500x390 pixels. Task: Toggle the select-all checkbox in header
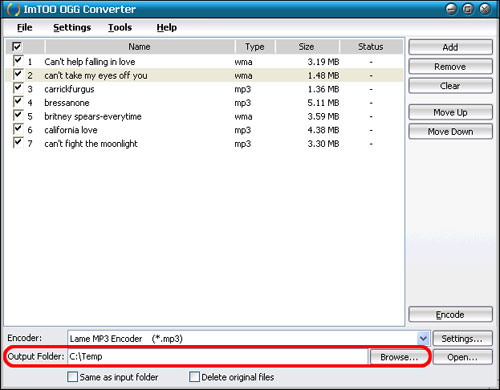[x=17, y=46]
